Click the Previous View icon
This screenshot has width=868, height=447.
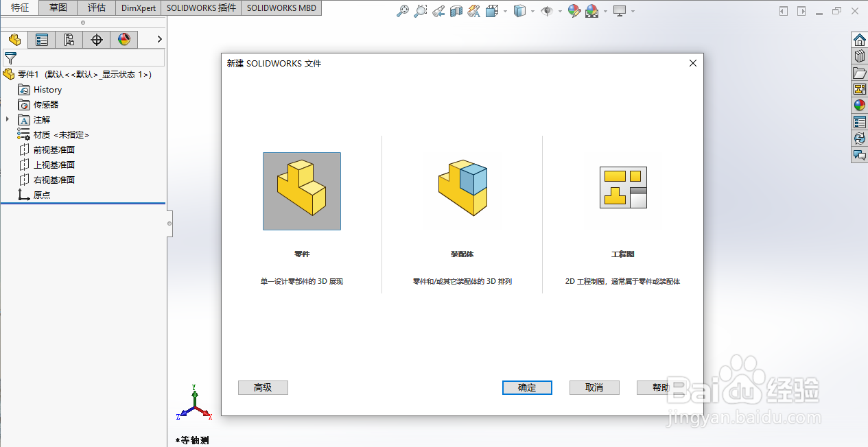[438, 11]
